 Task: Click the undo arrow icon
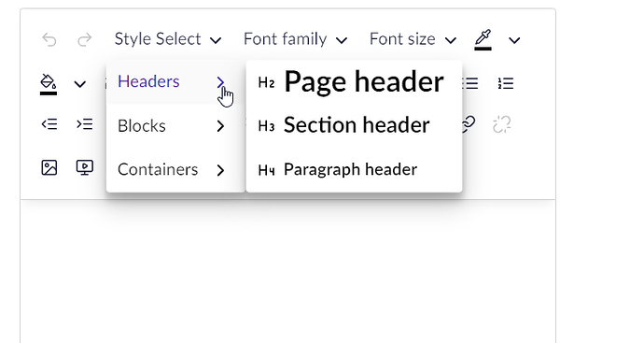pos(49,40)
